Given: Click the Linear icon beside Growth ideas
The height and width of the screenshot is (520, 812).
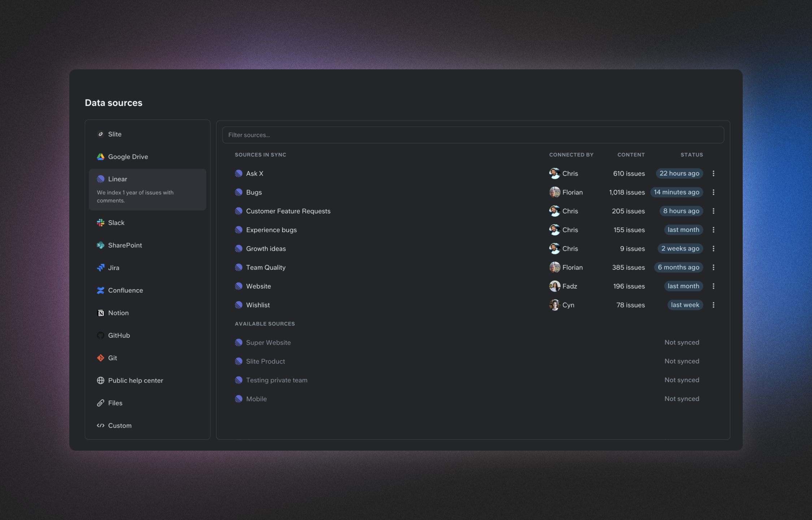Looking at the screenshot, I should 239,248.
